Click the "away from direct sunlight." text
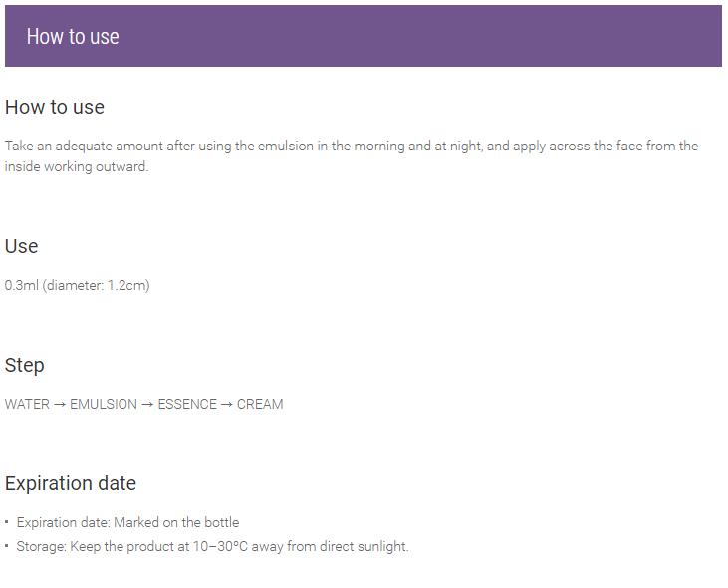 click(x=330, y=546)
